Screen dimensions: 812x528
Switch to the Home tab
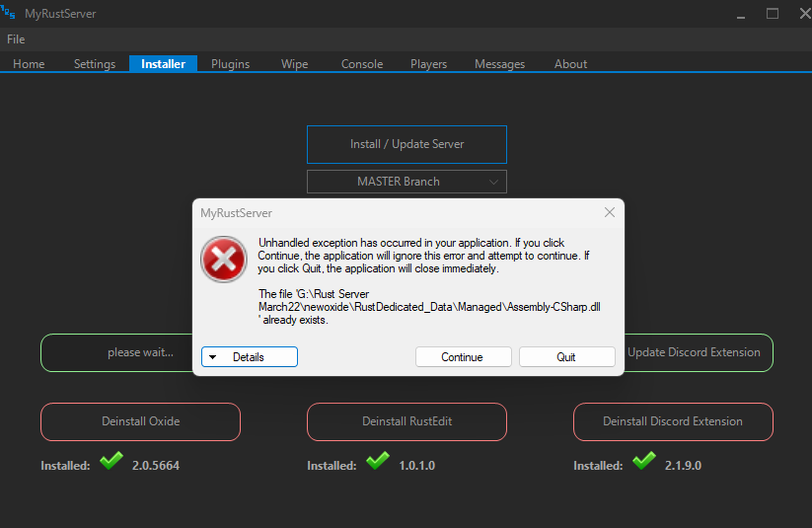pyautogui.click(x=29, y=64)
